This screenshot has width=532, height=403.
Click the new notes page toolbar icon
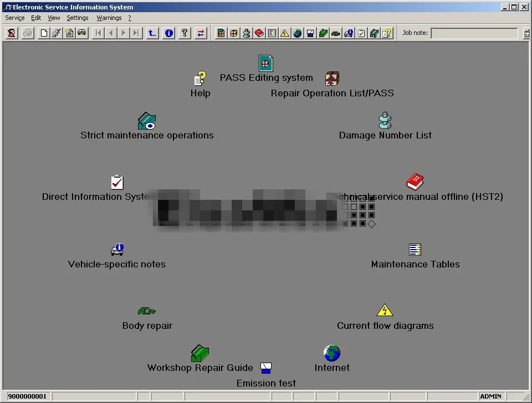point(69,33)
